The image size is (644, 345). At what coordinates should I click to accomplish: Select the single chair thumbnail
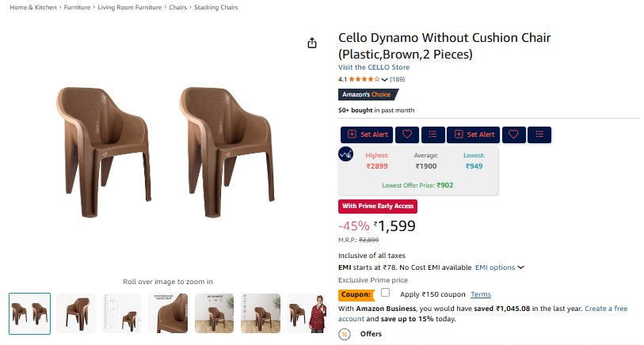tap(76, 313)
